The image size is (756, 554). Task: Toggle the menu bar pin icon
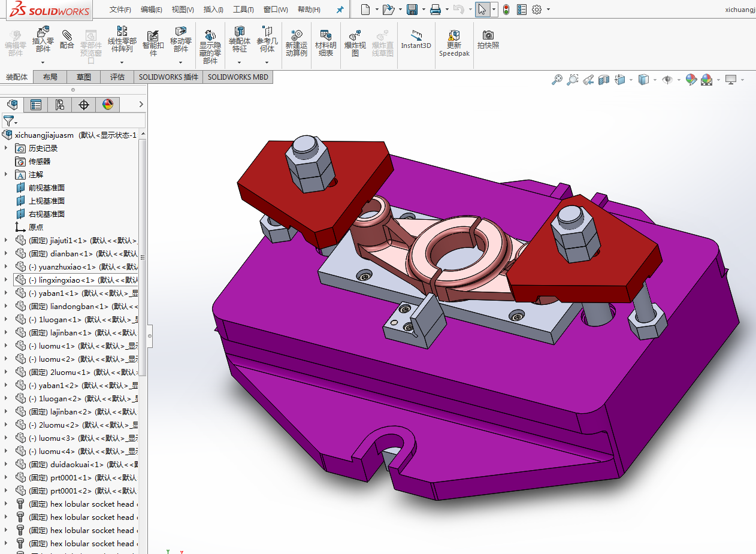point(340,10)
